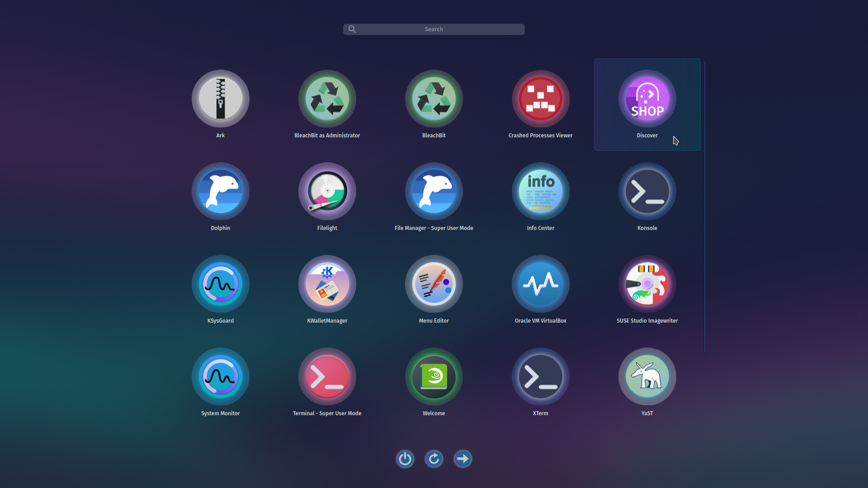The image size is (868, 488).
Task: Launch the Ark archive tool
Action: (x=221, y=99)
